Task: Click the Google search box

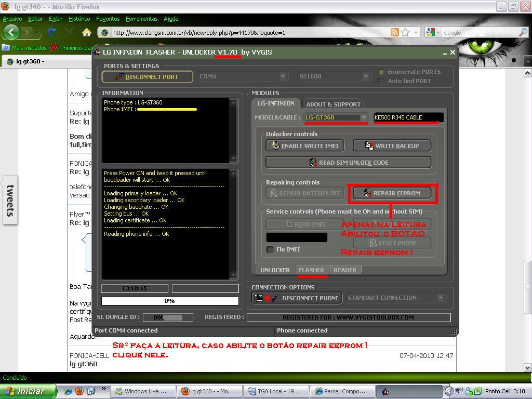Action: click(x=480, y=33)
